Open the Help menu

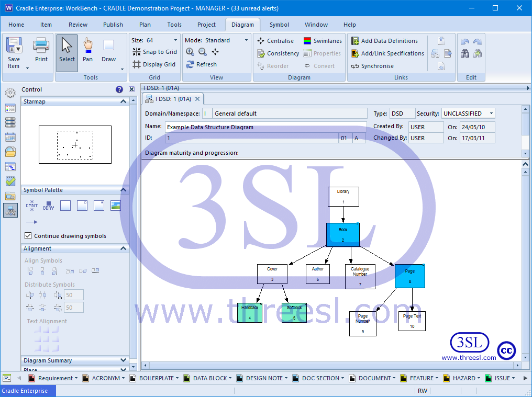pos(349,25)
